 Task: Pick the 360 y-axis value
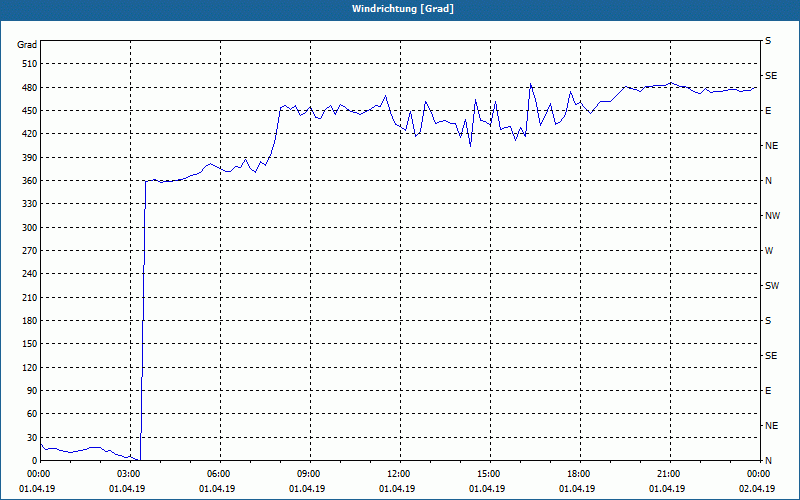point(31,181)
